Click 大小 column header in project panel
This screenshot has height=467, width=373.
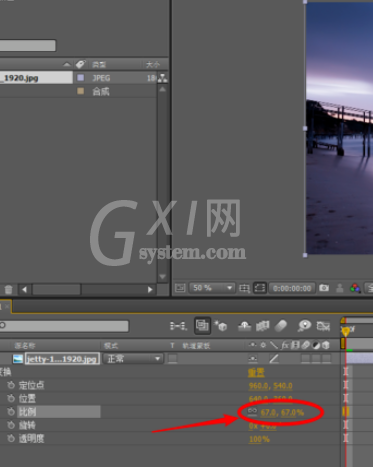(153, 64)
